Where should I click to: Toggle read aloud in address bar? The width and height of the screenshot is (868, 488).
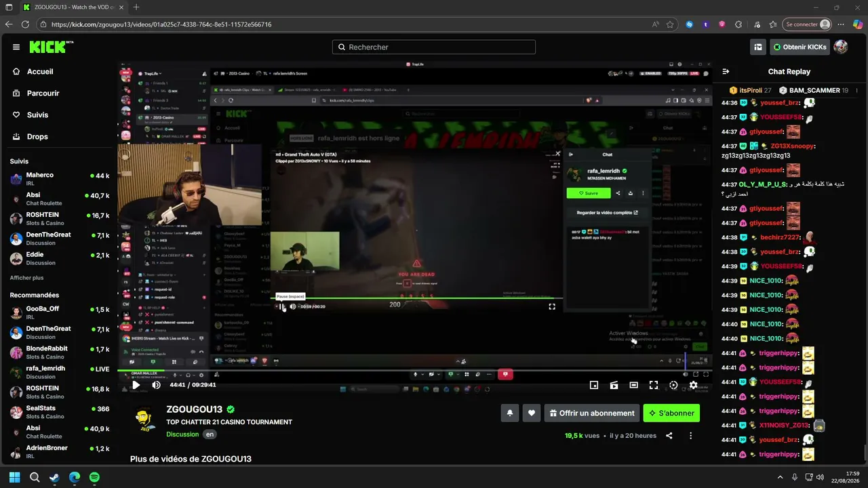pos(656,24)
